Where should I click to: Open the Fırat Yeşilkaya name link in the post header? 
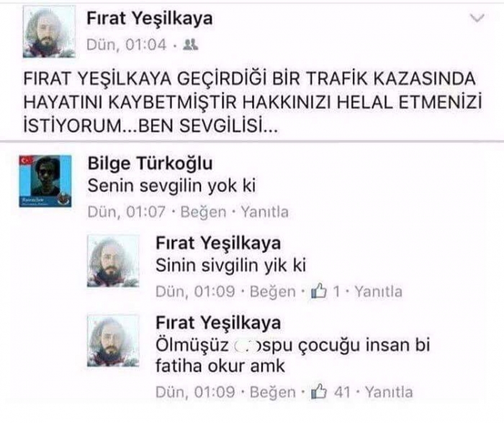[x=150, y=18]
